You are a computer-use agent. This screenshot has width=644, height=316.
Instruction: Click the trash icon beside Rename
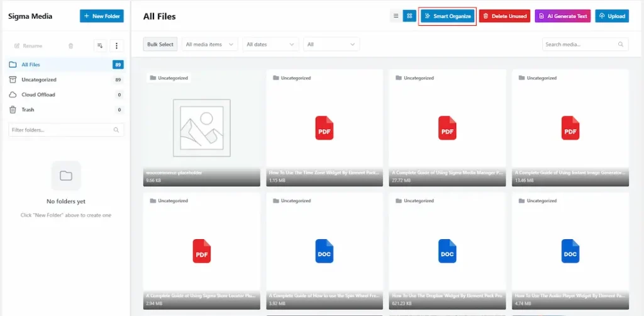[70, 46]
